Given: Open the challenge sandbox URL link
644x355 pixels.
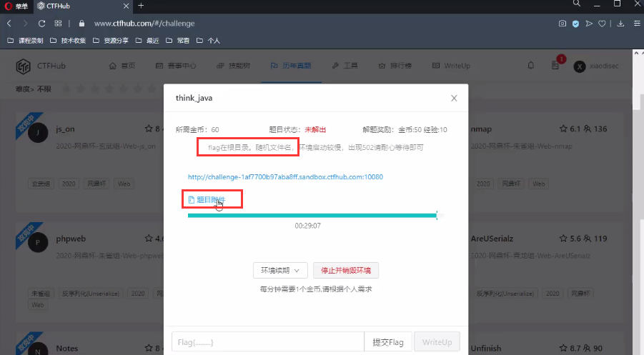Looking at the screenshot, I should click(x=285, y=177).
